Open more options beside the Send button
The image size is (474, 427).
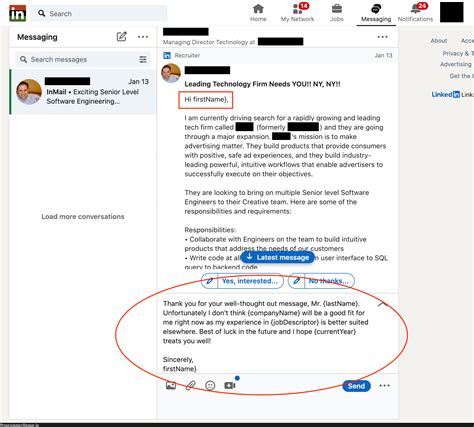click(x=384, y=386)
